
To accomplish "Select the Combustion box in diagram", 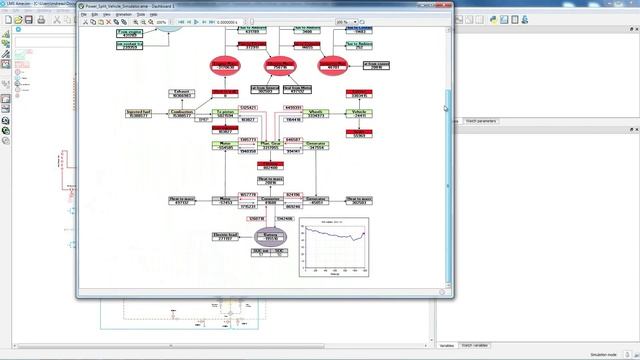I will coord(182,113).
